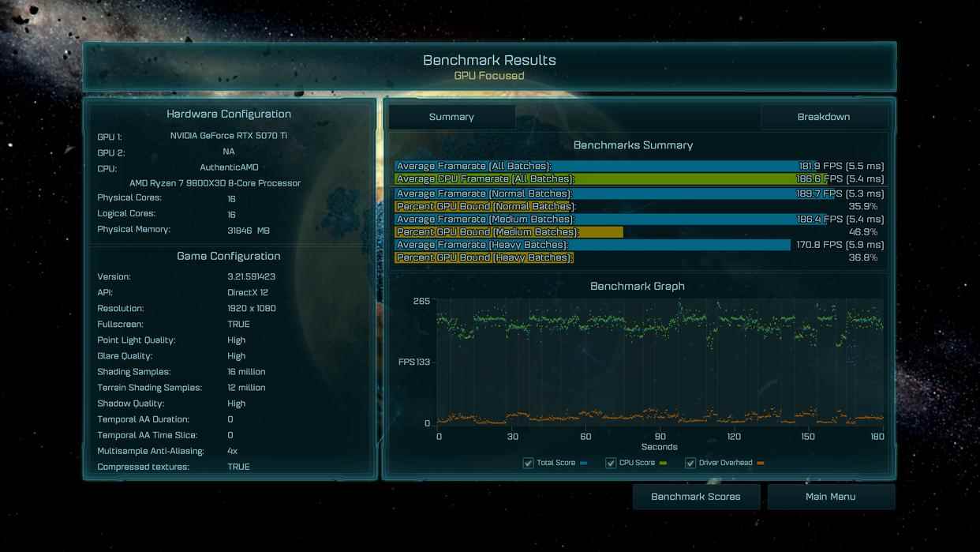This screenshot has width=980, height=552.
Task: Click the Benchmark Graph title
Action: click(x=637, y=286)
